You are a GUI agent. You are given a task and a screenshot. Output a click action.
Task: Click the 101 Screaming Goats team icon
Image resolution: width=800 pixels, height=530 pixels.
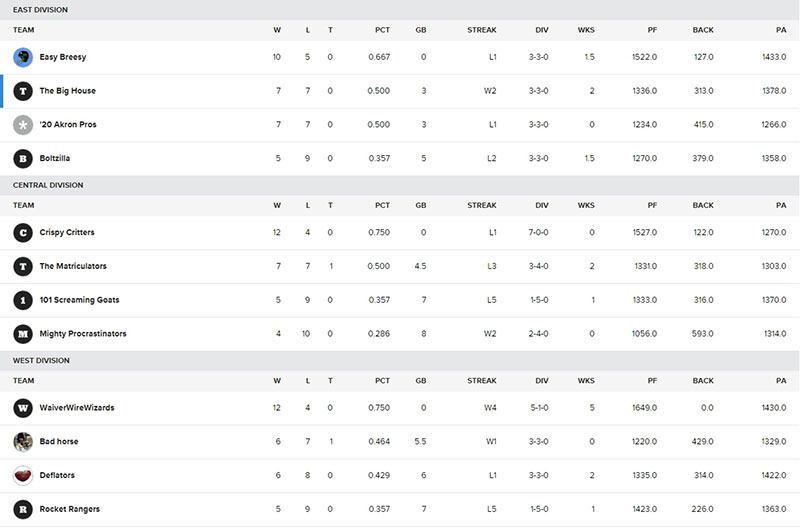tap(23, 300)
